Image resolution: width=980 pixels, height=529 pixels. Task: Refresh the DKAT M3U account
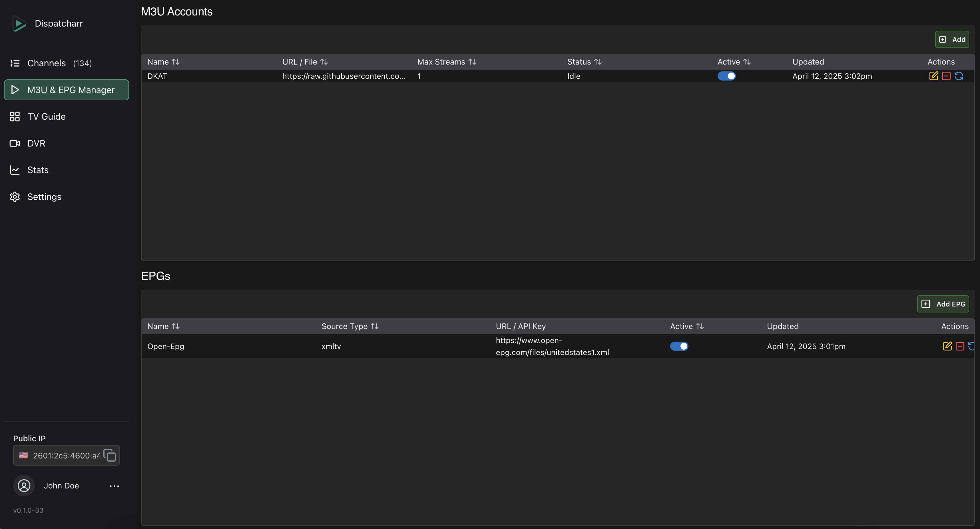coord(959,76)
